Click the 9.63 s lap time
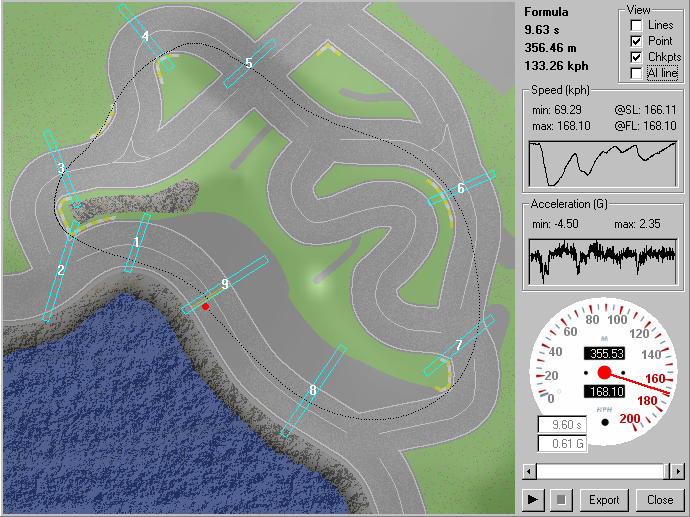Viewport: 690px width, 517px height. (542, 30)
